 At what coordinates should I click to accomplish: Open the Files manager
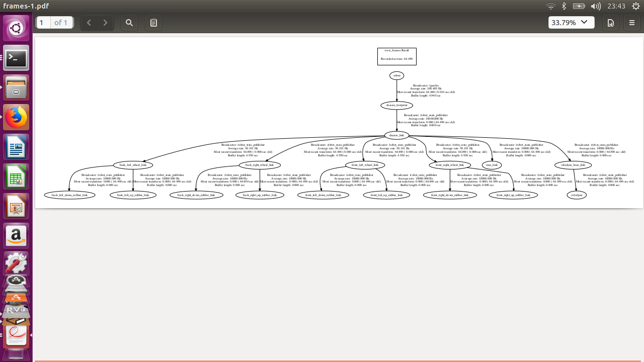coord(17,88)
